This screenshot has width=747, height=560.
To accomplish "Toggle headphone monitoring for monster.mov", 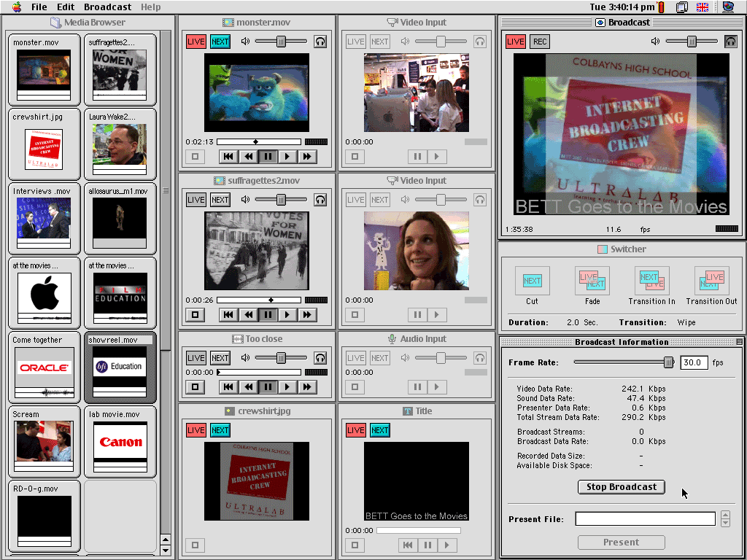I will click(x=320, y=42).
